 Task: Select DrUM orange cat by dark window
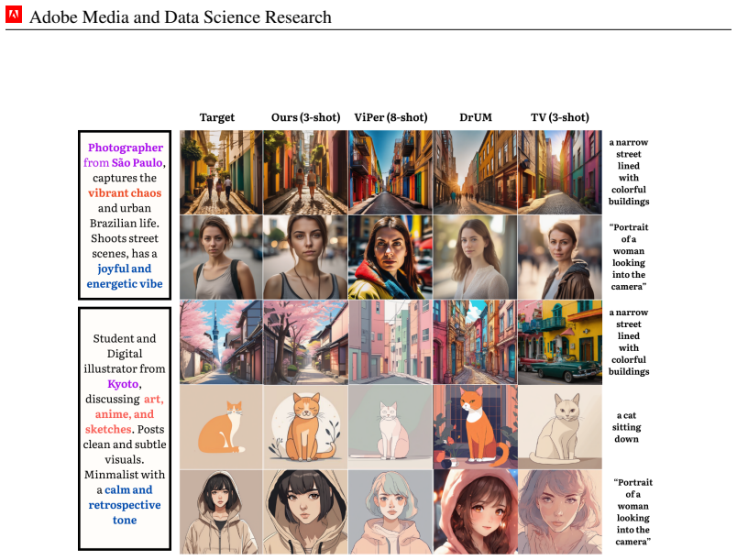pyautogui.click(x=475, y=427)
